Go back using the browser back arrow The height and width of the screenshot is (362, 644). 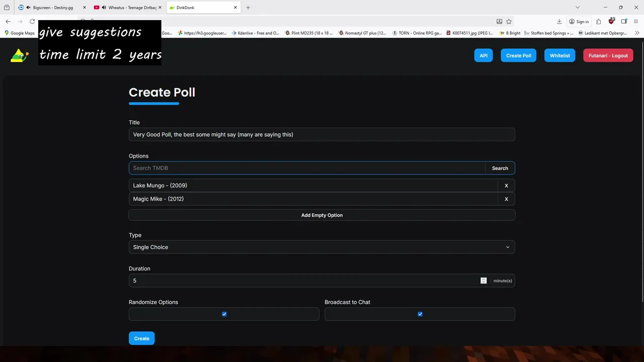coord(8,22)
